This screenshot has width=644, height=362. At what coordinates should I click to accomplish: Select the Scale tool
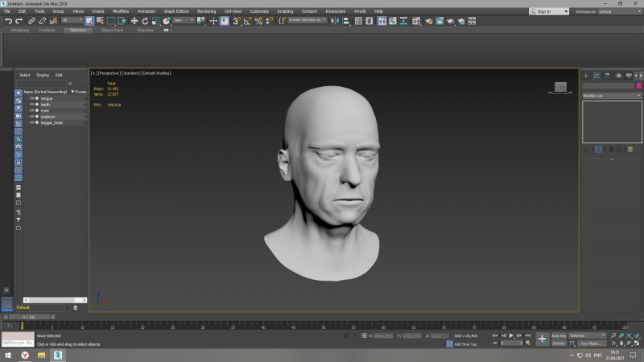coord(155,21)
